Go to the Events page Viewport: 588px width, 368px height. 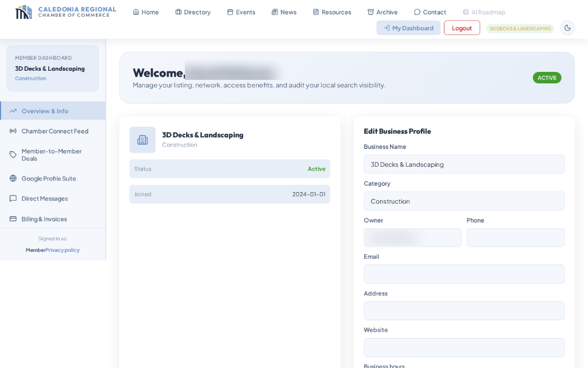point(241,12)
